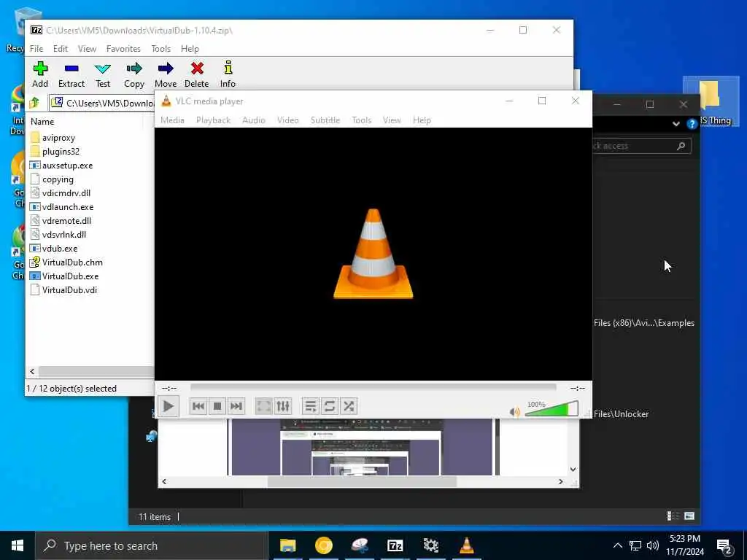
Task: Open the Media menu in VLC
Action: (172, 120)
